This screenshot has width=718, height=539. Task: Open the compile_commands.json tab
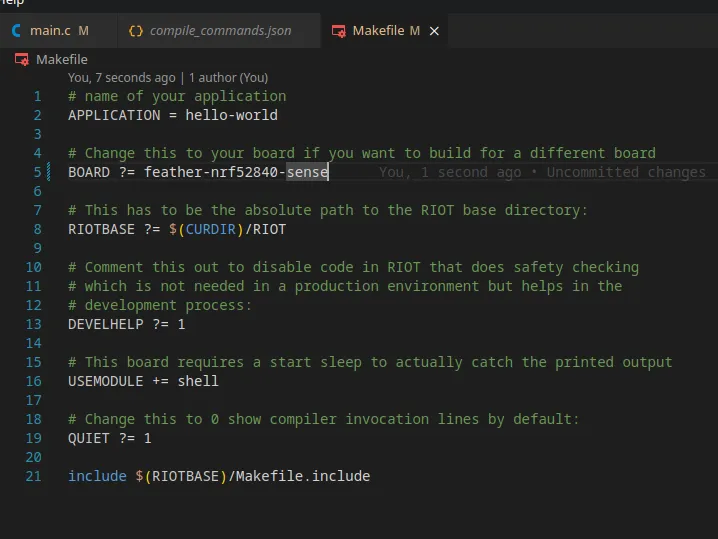point(219,31)
